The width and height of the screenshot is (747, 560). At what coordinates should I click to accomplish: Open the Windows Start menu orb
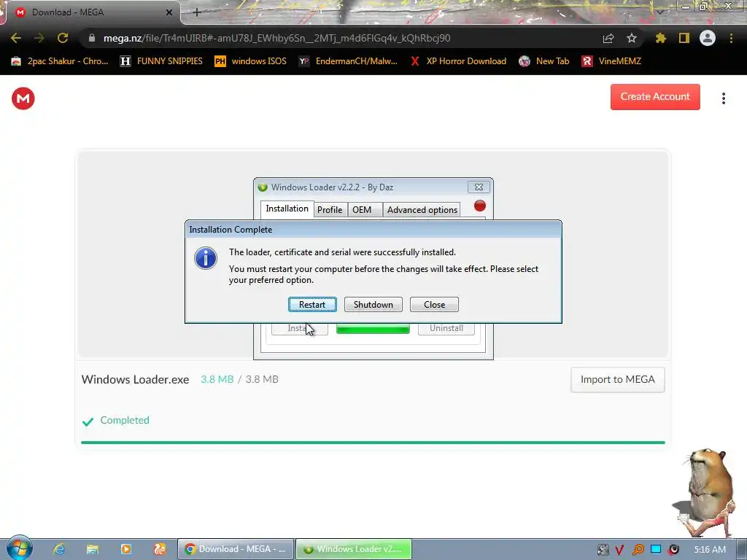[19, 548]
